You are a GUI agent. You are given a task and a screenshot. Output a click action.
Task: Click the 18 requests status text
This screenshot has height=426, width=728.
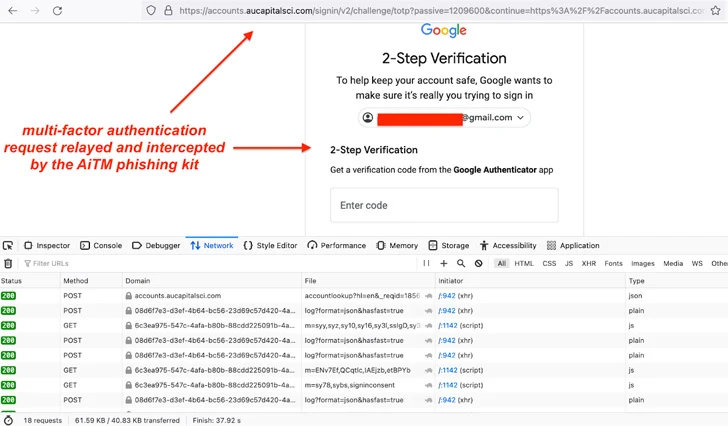coord(43,420)
